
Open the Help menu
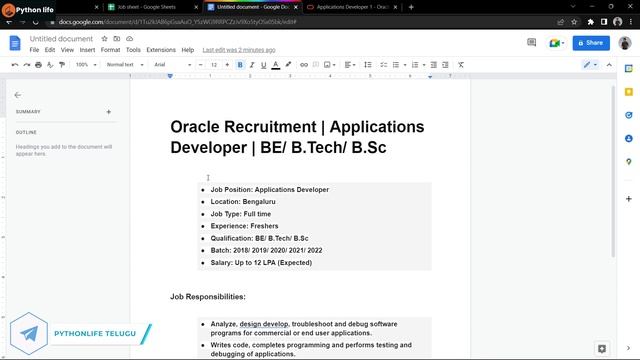[188, 50]
